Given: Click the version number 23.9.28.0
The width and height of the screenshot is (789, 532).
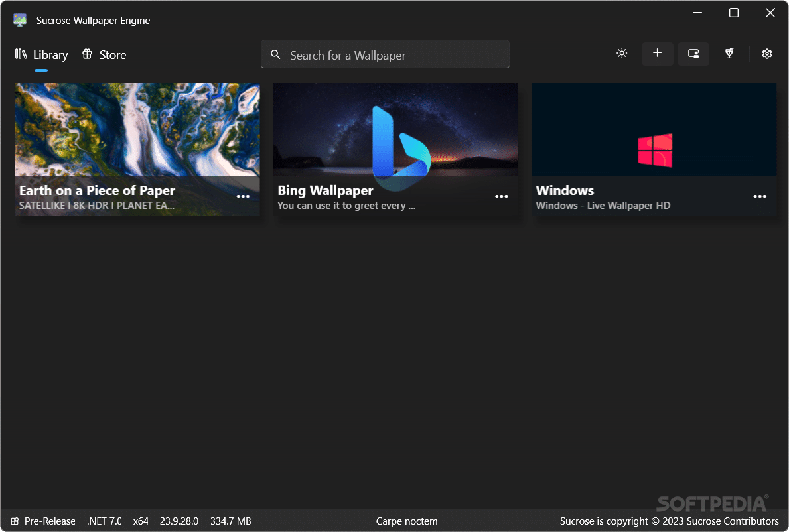Looking at the screenshot, I should (179, 521).
